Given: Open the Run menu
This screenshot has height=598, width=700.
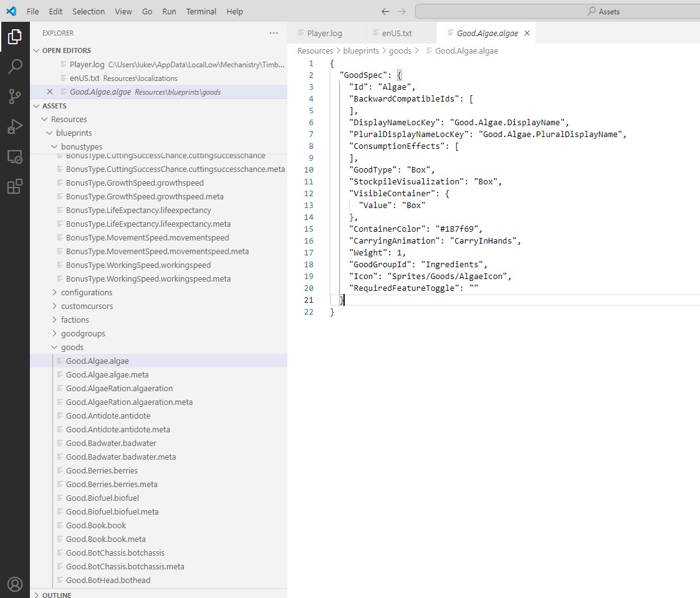Looking at the screenshot, I should (x=169, y=12).
